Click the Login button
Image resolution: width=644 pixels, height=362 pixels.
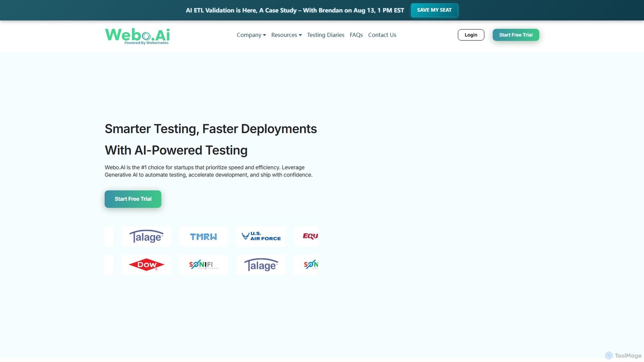tap(471, 35)
